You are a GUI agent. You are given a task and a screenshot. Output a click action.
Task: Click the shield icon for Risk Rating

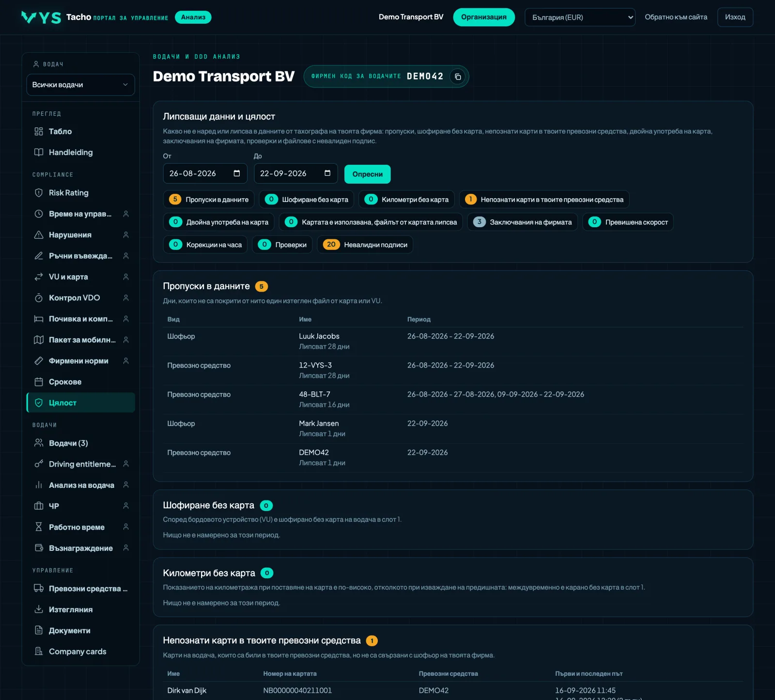[x=39, y=193]
